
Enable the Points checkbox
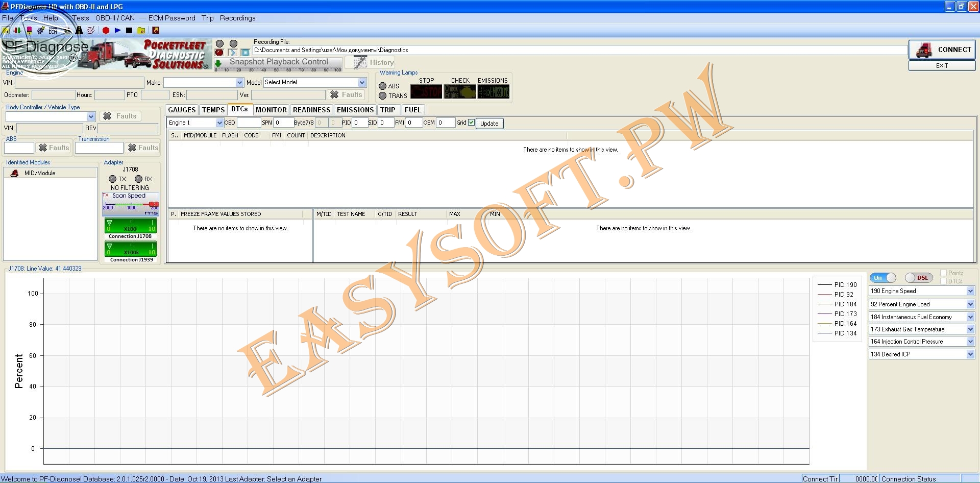click(x=943, y=273)
